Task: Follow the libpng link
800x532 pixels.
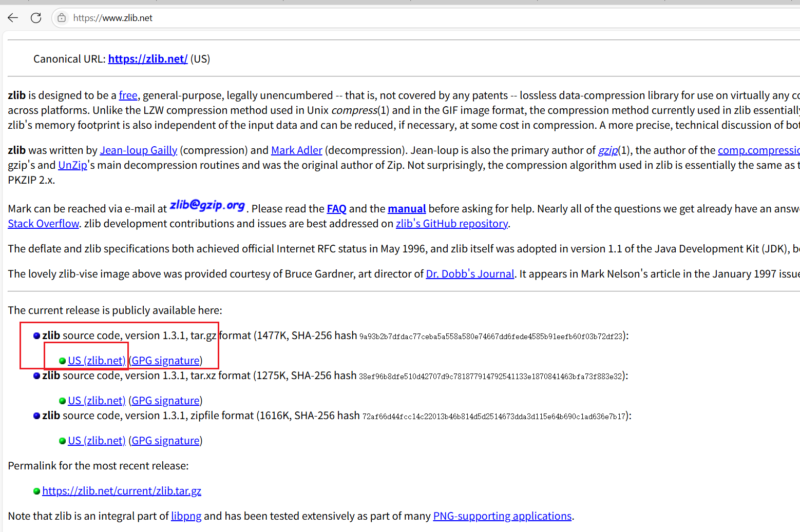Action: (186, 516)
